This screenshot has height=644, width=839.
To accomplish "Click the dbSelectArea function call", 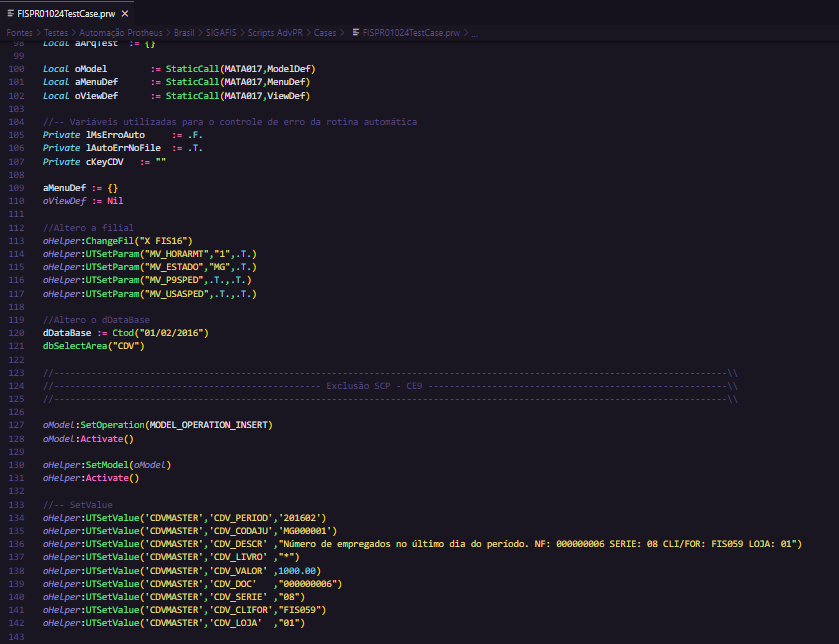I will point(76,346).
